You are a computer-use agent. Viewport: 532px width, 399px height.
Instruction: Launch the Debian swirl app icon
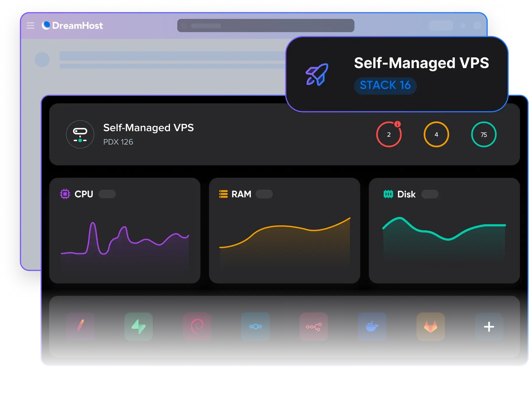(197, 326)
